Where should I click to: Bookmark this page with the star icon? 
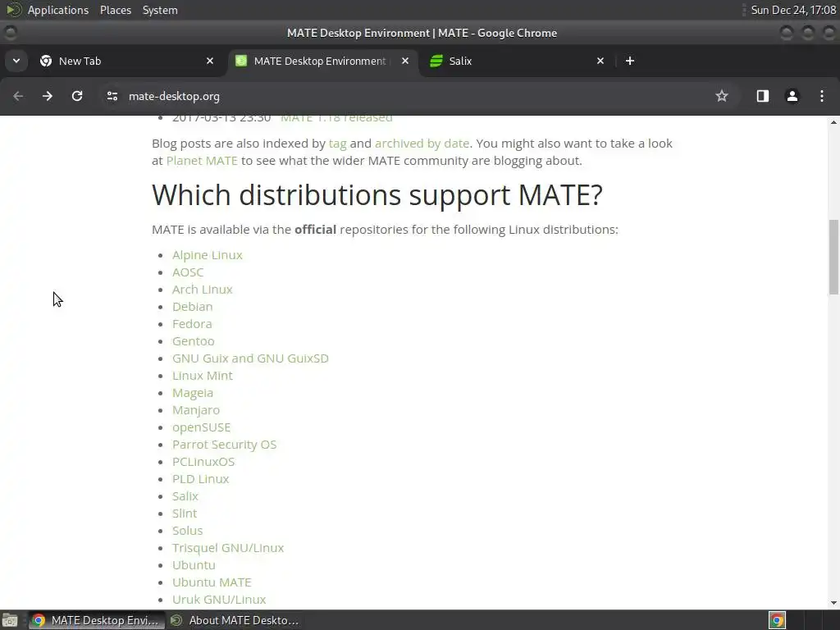pyautogui.click(x=722, y=96)
